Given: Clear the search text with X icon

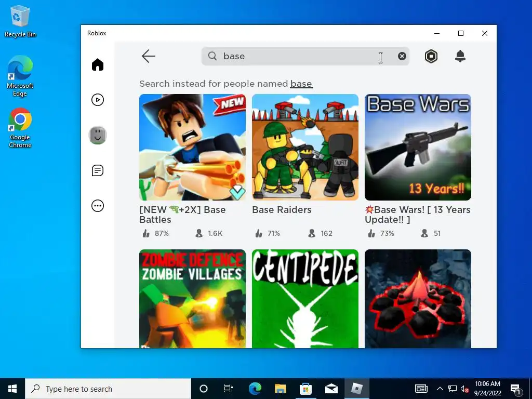Looking at the screenshot, I should 402,56.
